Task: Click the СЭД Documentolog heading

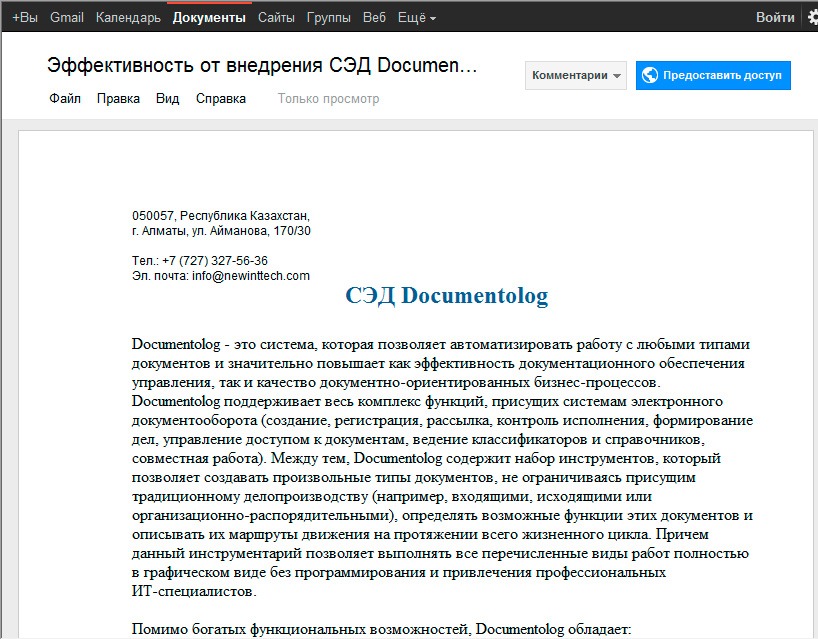Action: point(447,295)
